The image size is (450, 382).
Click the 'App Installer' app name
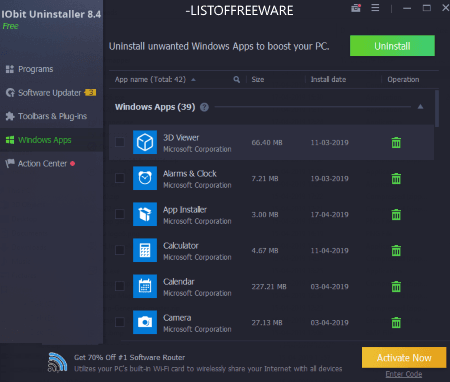coord(185,210)
